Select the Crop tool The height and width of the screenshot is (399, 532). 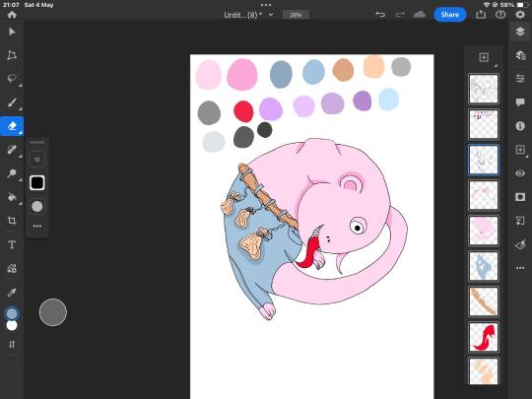(12, 221)
